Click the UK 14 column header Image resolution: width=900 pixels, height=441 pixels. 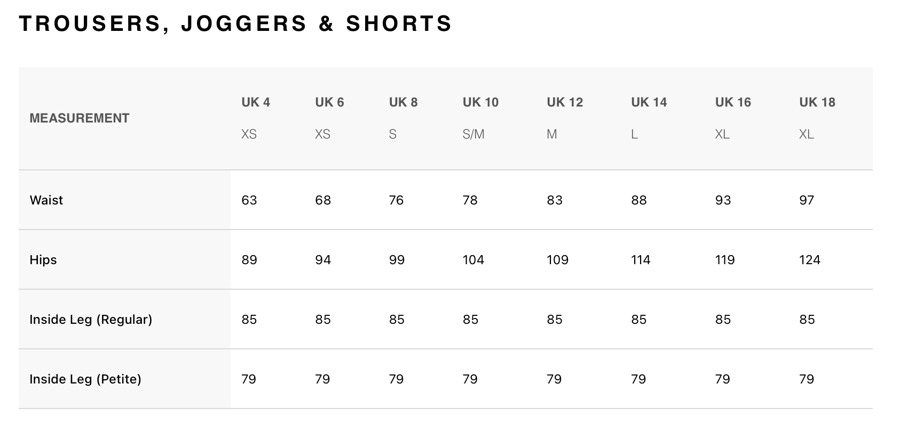(x=649, y=103)
